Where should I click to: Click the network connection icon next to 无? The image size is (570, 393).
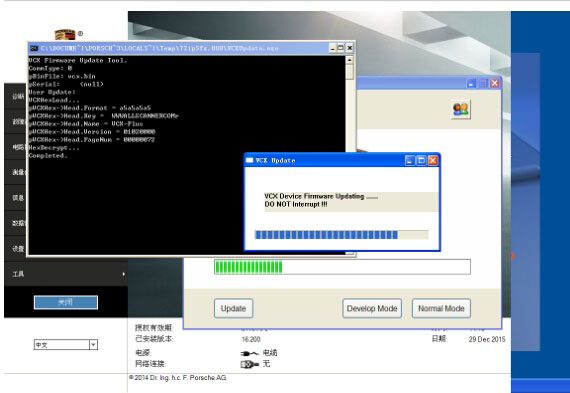coord(249,364)
